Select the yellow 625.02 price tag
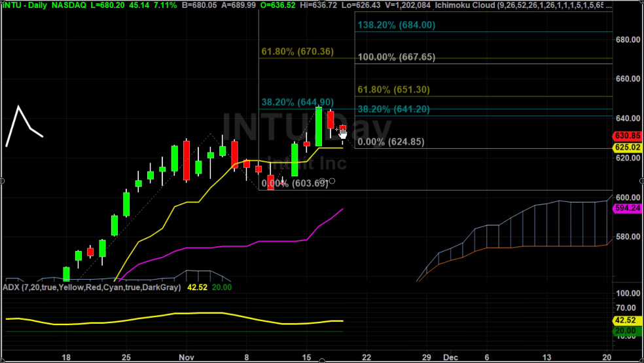This screenshot has height=363, width=644. (627, 147)
